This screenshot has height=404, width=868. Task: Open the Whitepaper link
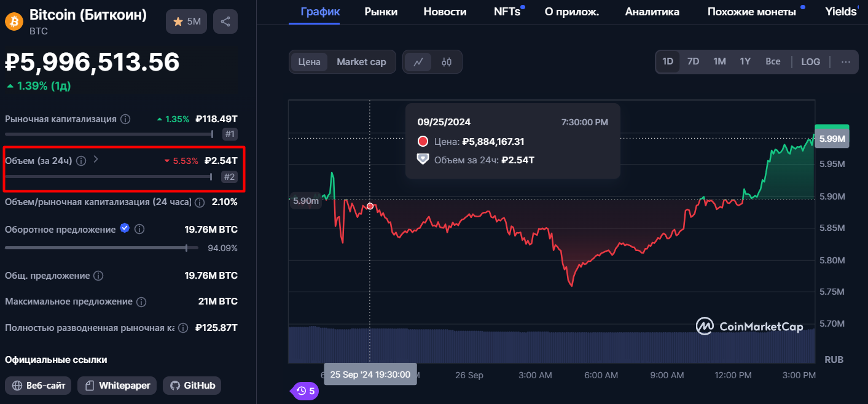(117, 386)
